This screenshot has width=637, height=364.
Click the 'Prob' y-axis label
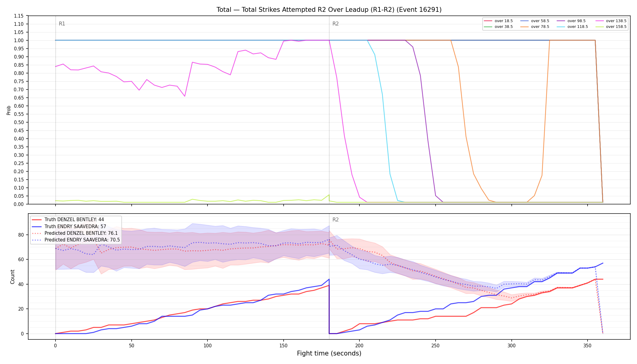pos(8,110)
